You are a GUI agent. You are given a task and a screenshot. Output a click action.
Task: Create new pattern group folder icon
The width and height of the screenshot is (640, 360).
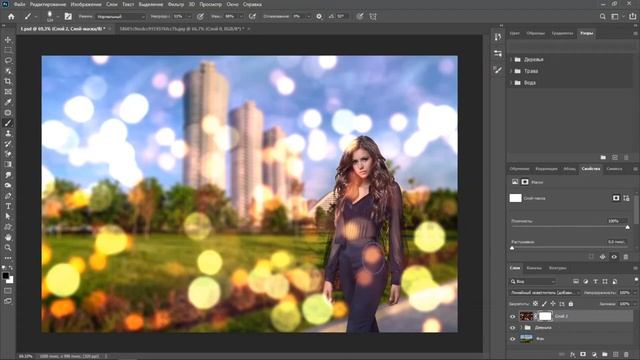(603, 157)
